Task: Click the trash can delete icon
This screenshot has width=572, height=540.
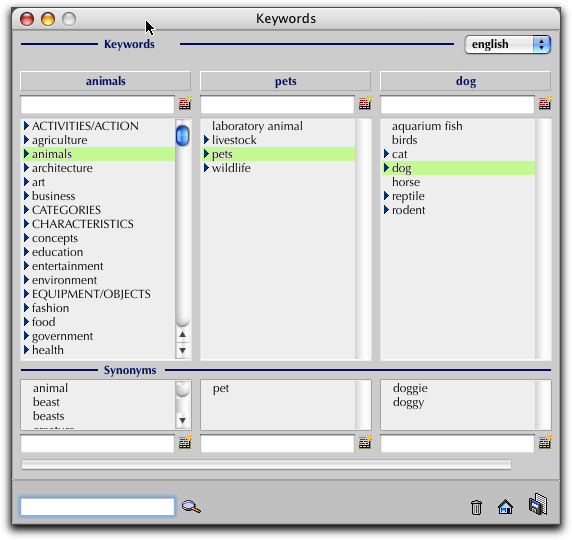Action: click(476, 508)
